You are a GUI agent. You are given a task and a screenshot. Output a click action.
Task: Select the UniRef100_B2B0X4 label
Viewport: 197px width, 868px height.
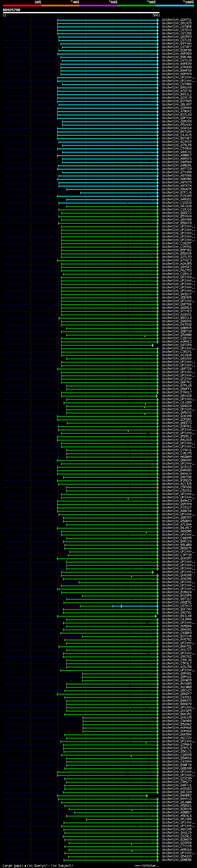pyautogui.click(x=176, y=809)
